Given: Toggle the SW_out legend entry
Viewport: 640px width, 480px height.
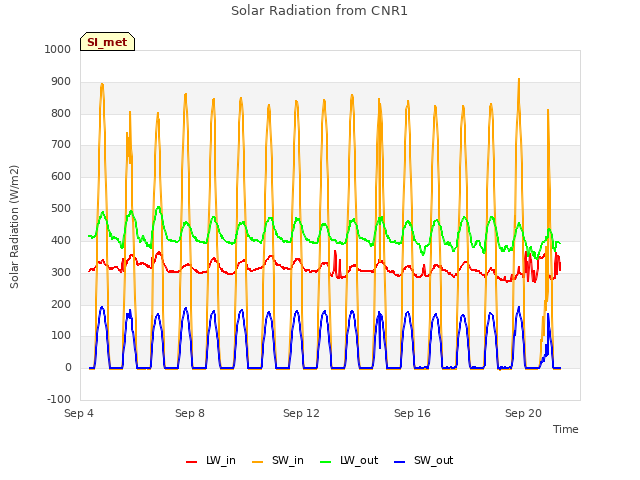Looking at the screenshot, I should (x=424, y=460).
